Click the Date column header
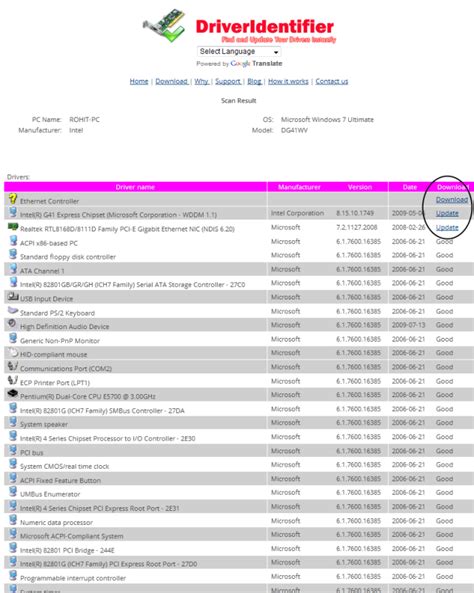The height and width of the screenshot is (593, 474). 410,187
